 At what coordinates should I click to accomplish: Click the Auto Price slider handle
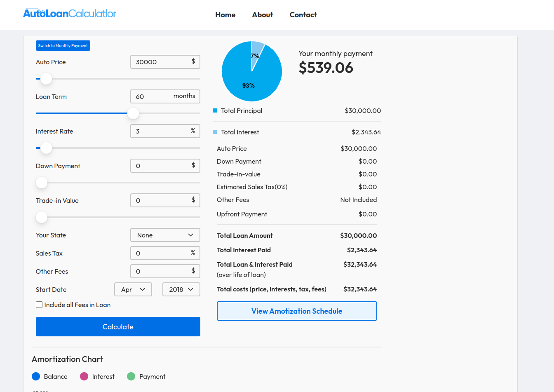click(x=46, y=79)
